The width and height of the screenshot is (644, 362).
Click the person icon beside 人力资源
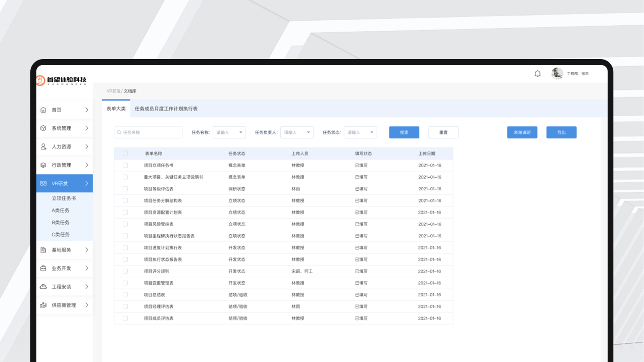pyautogui.click(x=43, y=147)
